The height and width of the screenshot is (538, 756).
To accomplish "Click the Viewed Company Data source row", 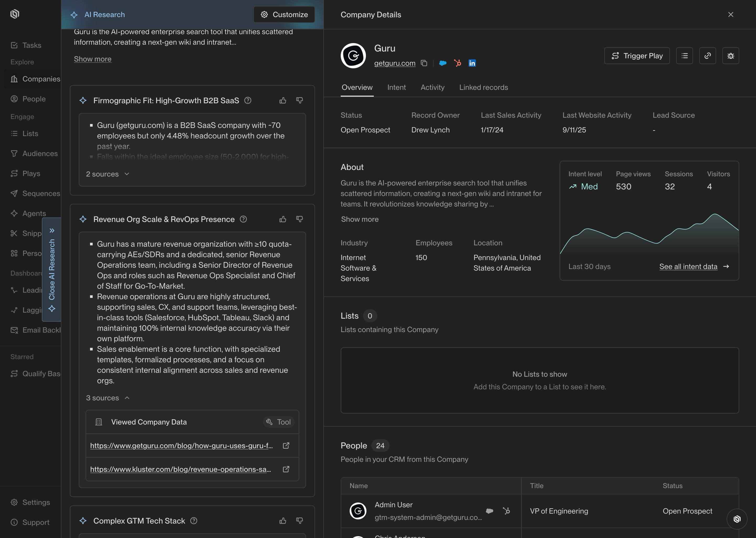I will [192, 422].
